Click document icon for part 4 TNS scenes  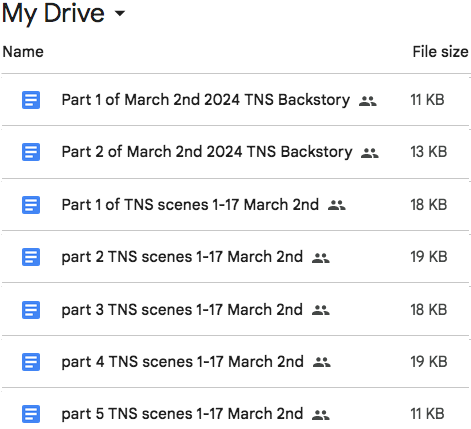coord(31,362)
